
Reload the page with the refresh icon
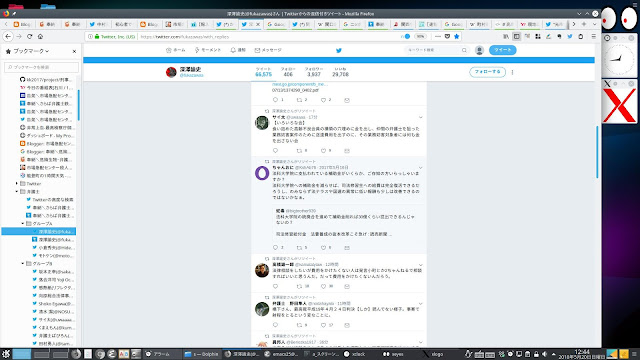point(29,36)
